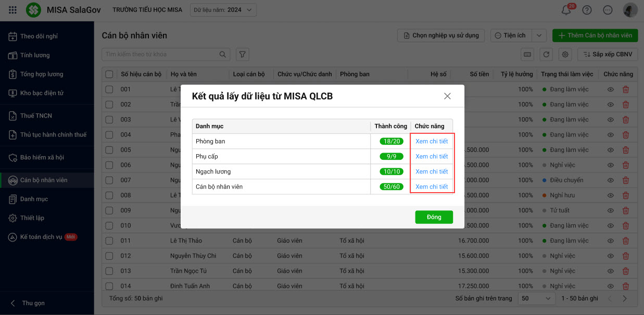Click Xem chi tiết for Phụ cấp
Image resolution: width=644 pixels, height=315 pixels.
[x=432, y=156]
